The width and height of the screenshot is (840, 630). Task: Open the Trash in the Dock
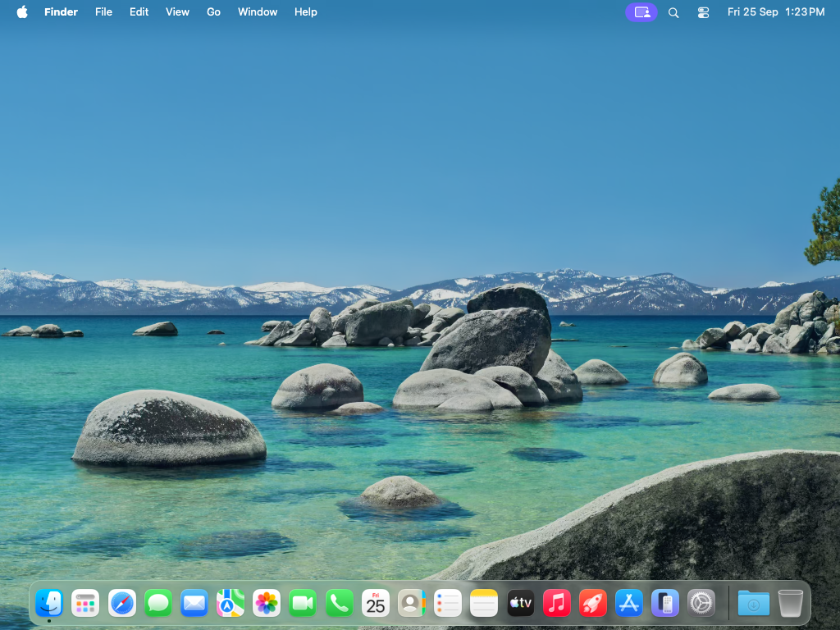tap(790, 603)
